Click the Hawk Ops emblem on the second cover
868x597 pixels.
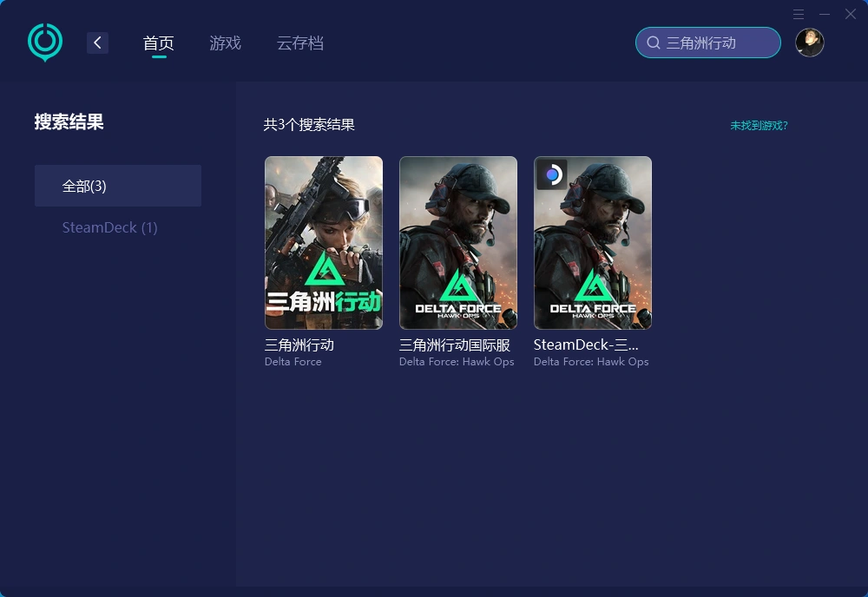click(x=457, y=285)
